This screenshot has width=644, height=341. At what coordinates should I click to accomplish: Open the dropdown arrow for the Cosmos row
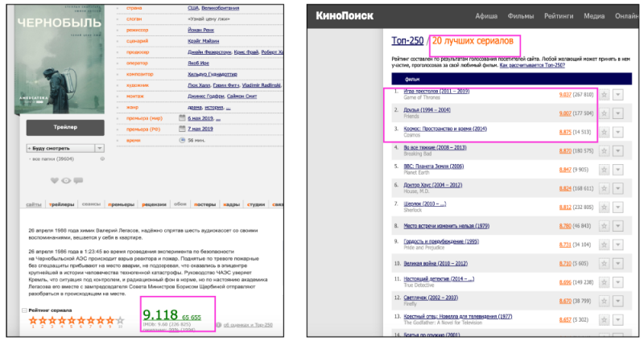click(618, 132)
